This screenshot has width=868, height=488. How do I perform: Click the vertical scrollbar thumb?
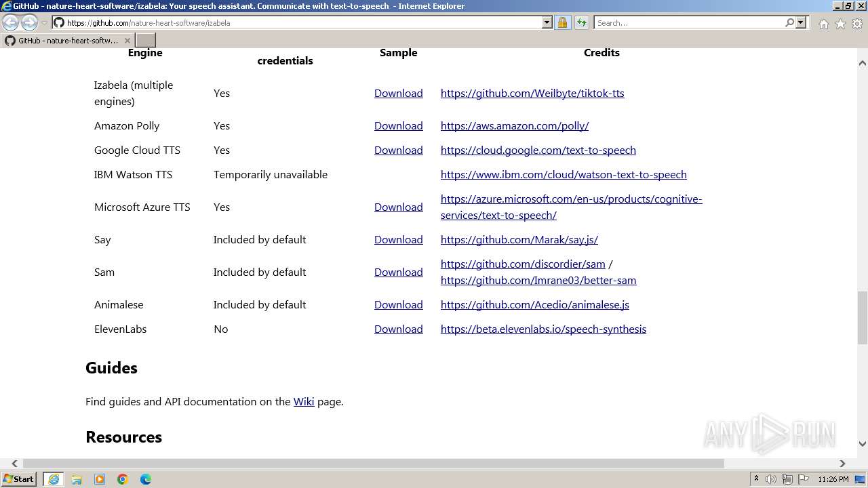pos(862,318)
